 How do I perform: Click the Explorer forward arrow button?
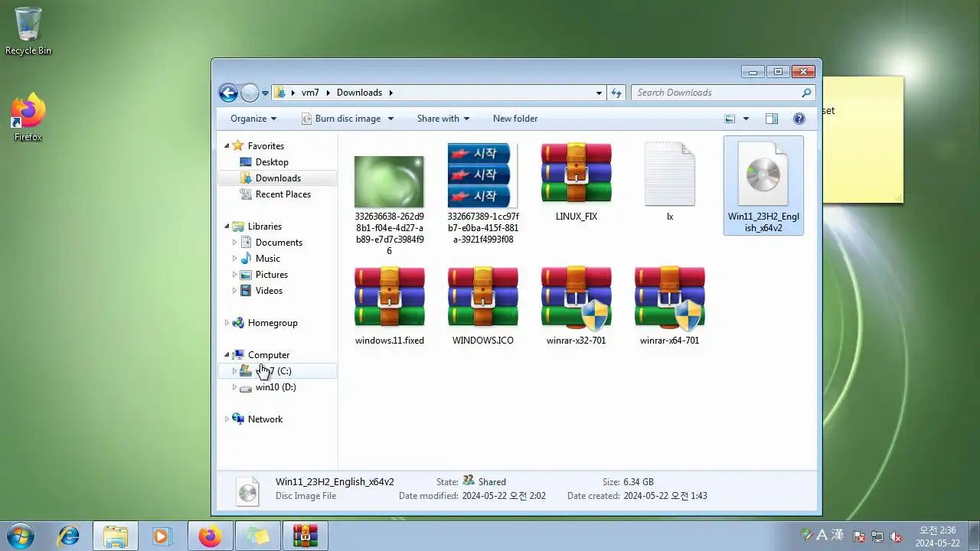click(x=250, y=93)
